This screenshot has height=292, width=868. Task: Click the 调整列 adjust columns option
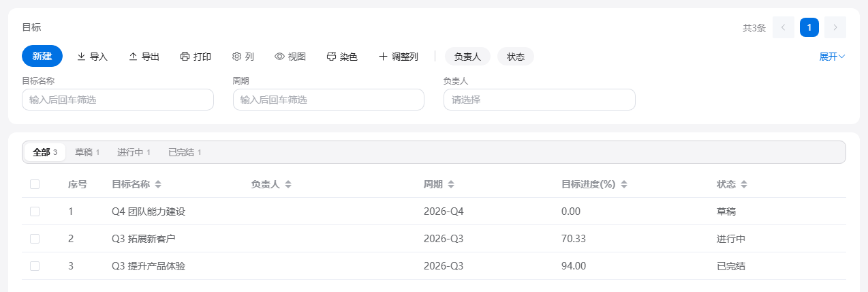click(x=398, y=57)
